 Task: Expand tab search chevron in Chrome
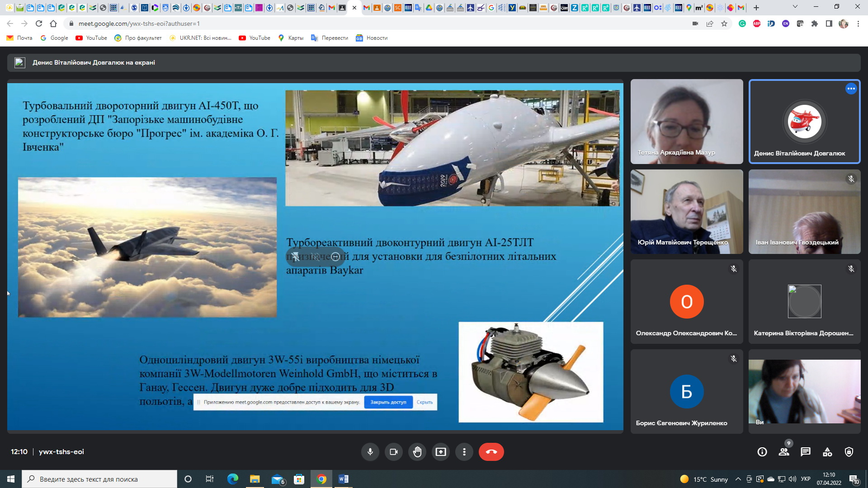coord(795,7)
